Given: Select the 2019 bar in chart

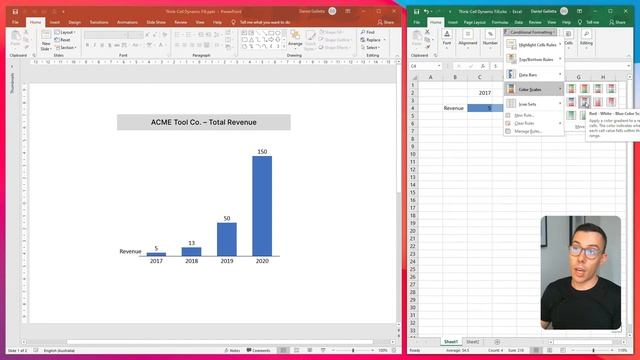Looking at the screenshot, I should click(227, 239).
